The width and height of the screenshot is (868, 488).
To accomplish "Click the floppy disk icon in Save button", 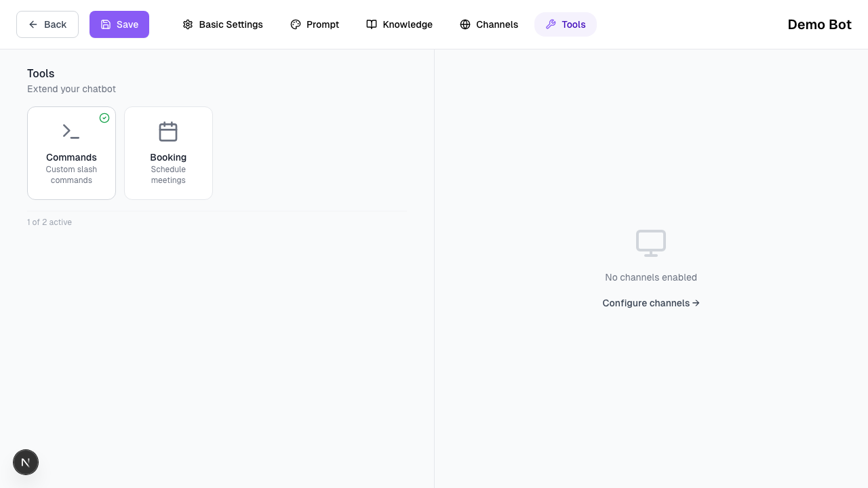I will pyautogui.click(x=106, y=24).
